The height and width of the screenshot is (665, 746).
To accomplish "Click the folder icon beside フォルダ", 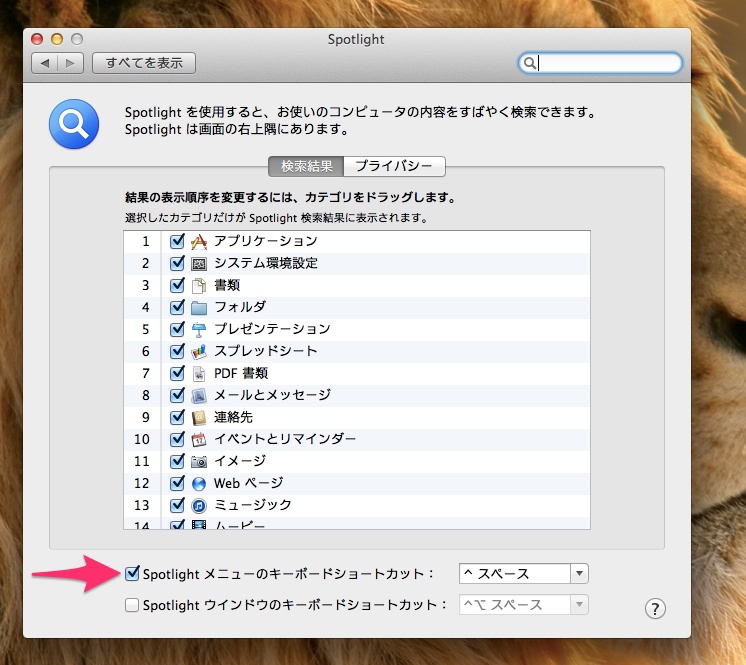I will 199,308.
